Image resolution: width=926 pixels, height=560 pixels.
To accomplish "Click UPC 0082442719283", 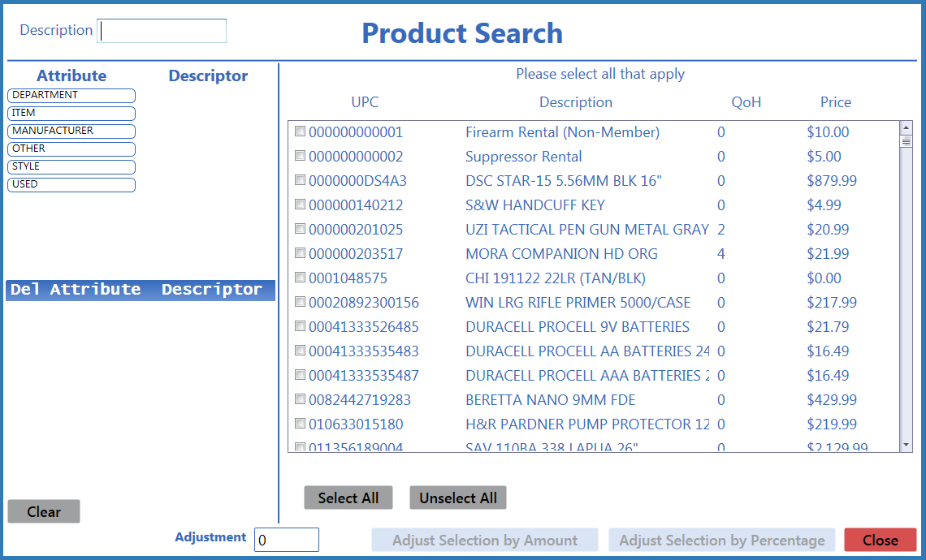I will click(360, 400).
